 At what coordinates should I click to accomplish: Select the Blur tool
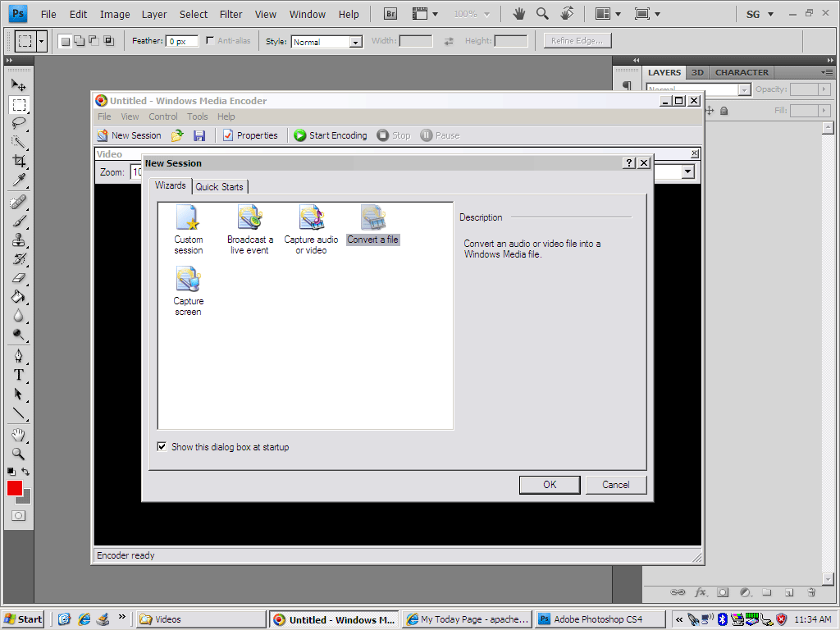click(19, 316)
